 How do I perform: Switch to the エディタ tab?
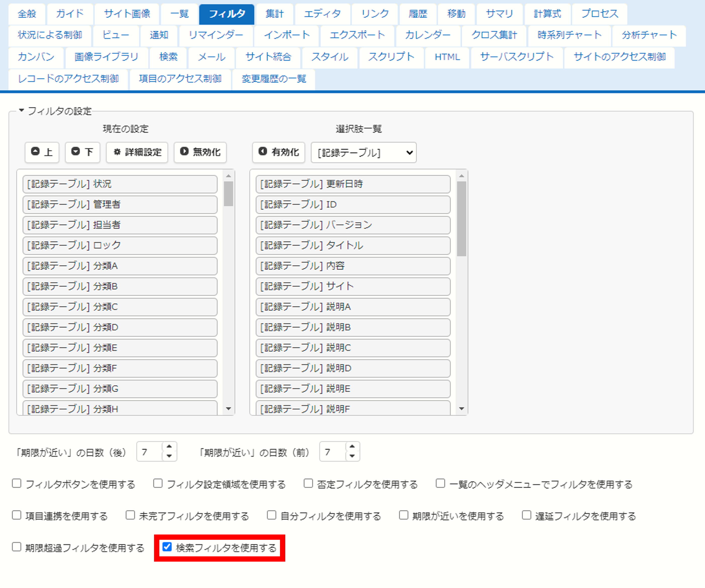(322, 14)
